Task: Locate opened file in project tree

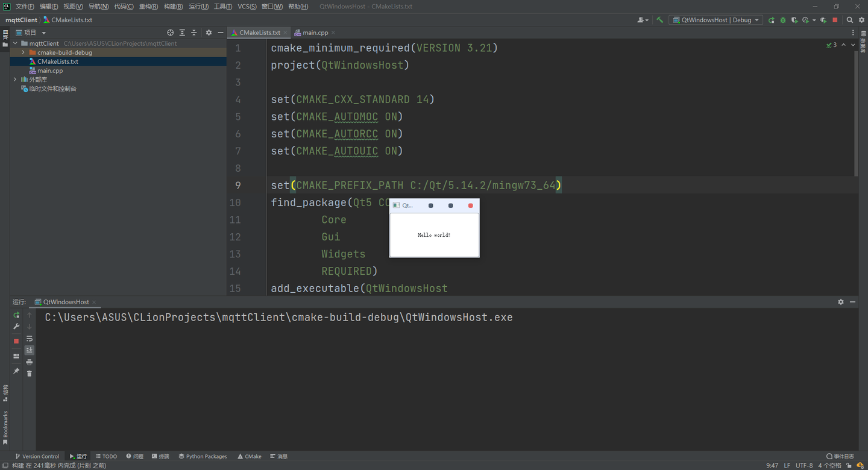Action: pyautogui.click(x=171, y=33)
